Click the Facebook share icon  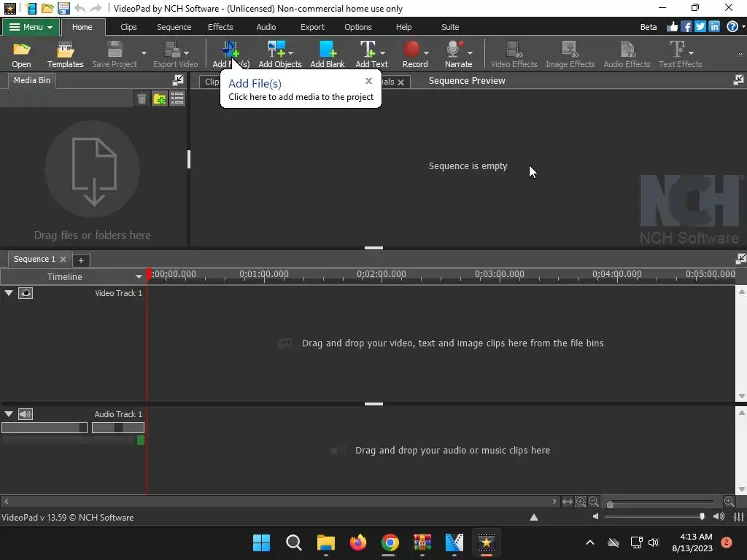(686, 27)
